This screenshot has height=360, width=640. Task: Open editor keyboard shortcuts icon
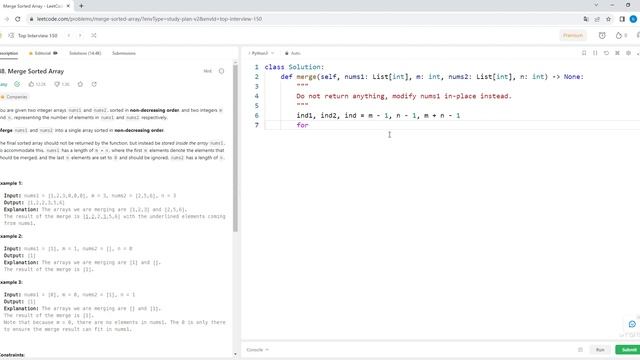pos(617,53)
